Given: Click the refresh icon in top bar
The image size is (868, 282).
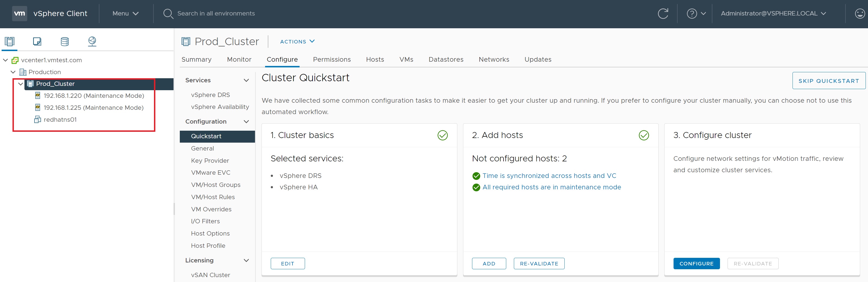Looking at the screenshot, I should click(662, 14).
